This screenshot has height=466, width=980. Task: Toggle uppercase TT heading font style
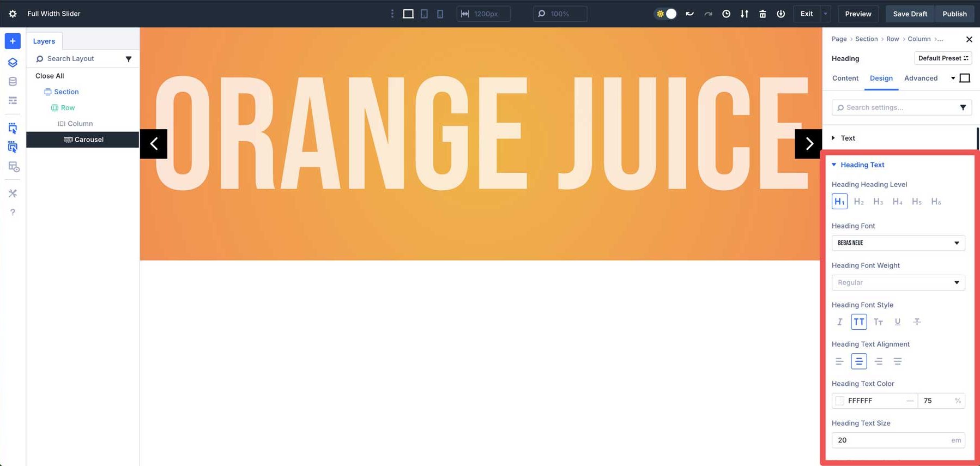tap(859, 322)
